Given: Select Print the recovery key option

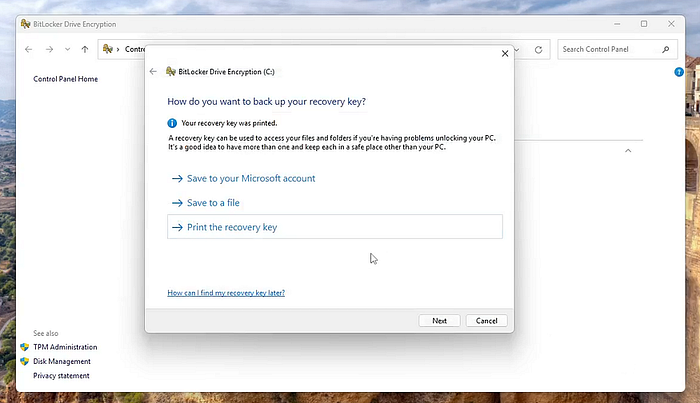Looking at the screenshot, I should pos(335,227).
